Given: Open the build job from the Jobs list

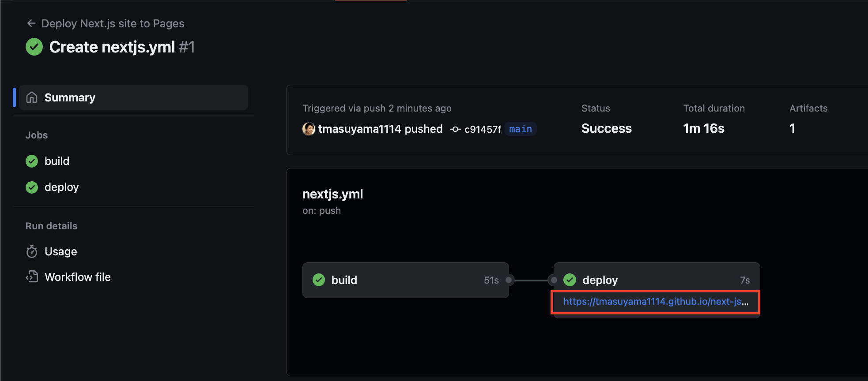Looking at the screenshot, I should 57,161.
